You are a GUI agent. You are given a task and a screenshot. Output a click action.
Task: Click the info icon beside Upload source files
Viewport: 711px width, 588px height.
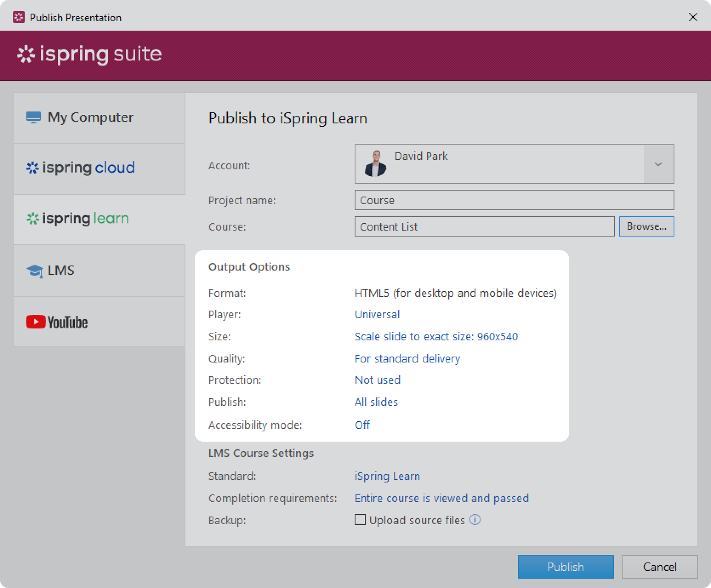[x=475, y=519]
